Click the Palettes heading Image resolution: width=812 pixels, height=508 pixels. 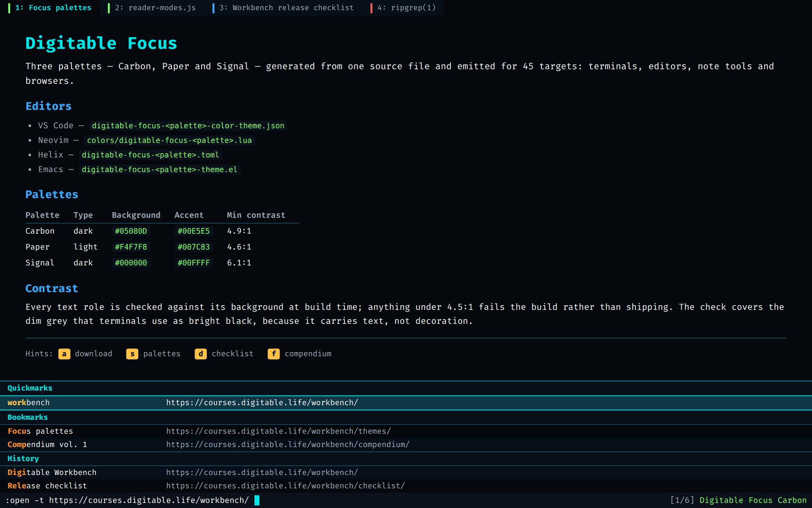point(52,195)
